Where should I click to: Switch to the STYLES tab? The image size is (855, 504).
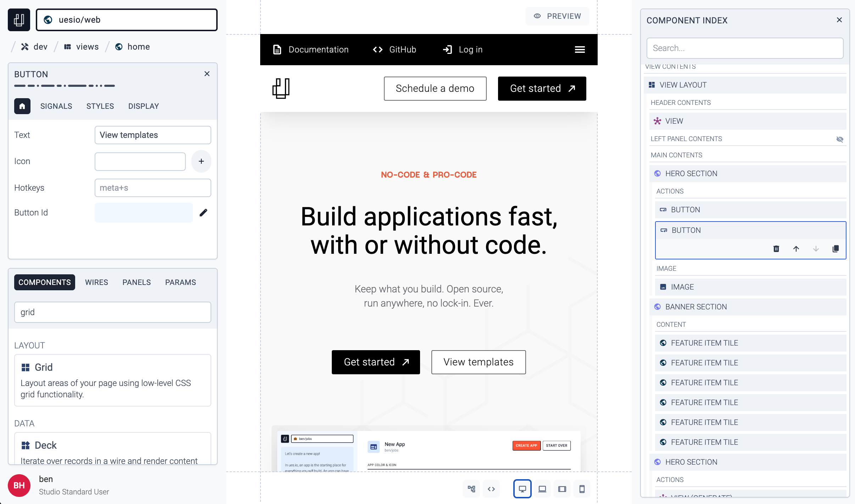pyautogui.click(x=100, y=106)
